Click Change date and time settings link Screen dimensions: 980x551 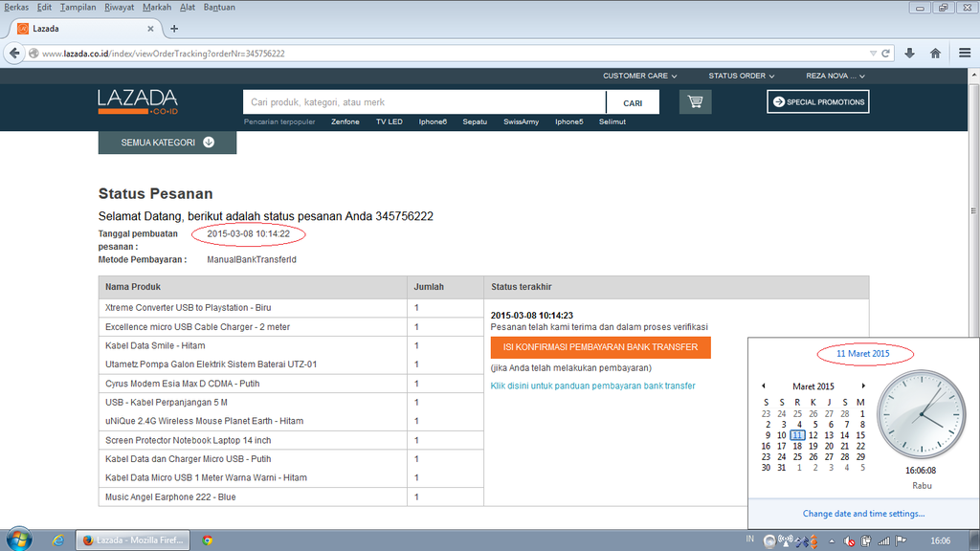tap(864, 514)
